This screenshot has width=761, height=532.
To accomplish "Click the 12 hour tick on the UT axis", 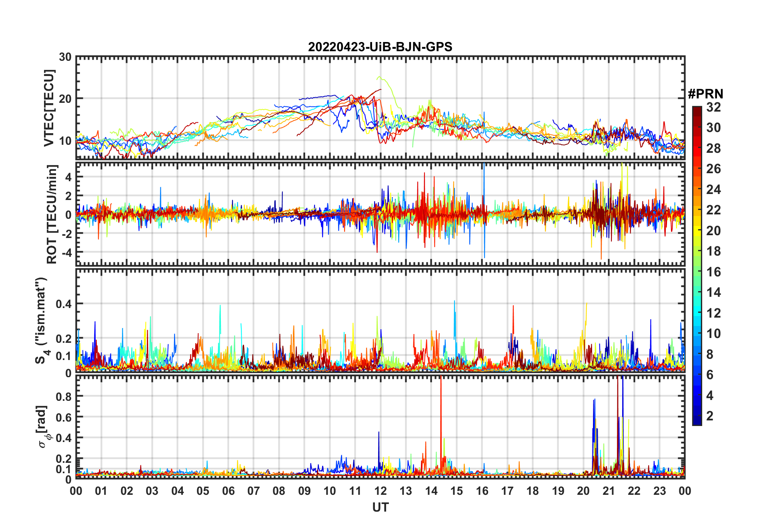I will point(380,491).
